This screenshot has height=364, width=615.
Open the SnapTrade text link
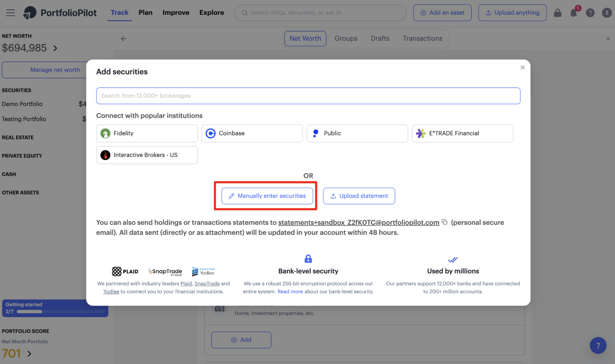coord(207,283)
